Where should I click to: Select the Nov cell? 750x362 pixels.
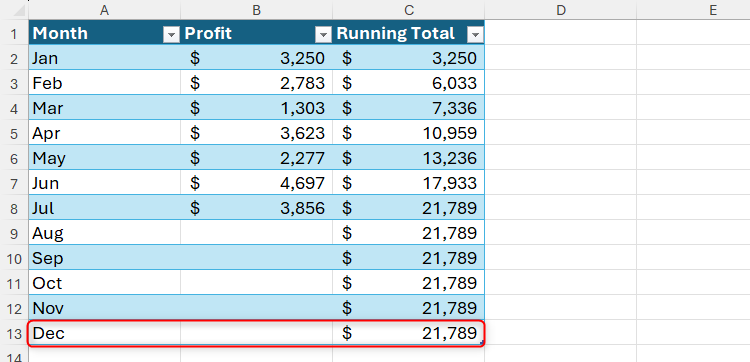click(x=104, y=308)
